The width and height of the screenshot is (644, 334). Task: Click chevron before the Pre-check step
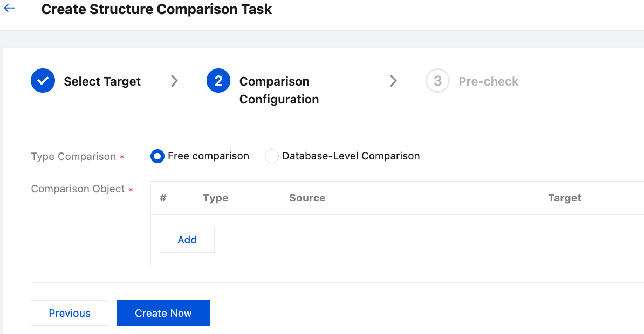[393, 81]
